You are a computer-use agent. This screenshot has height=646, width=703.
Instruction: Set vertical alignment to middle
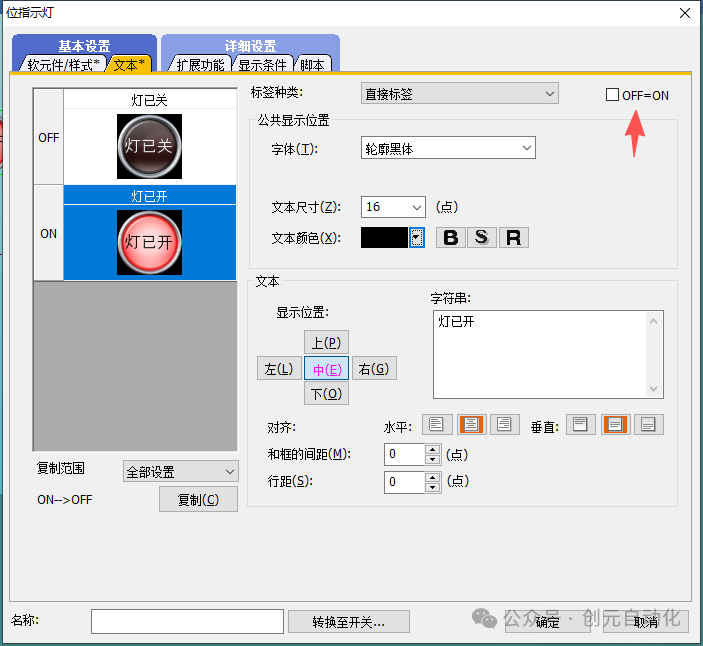coord(615,424)
